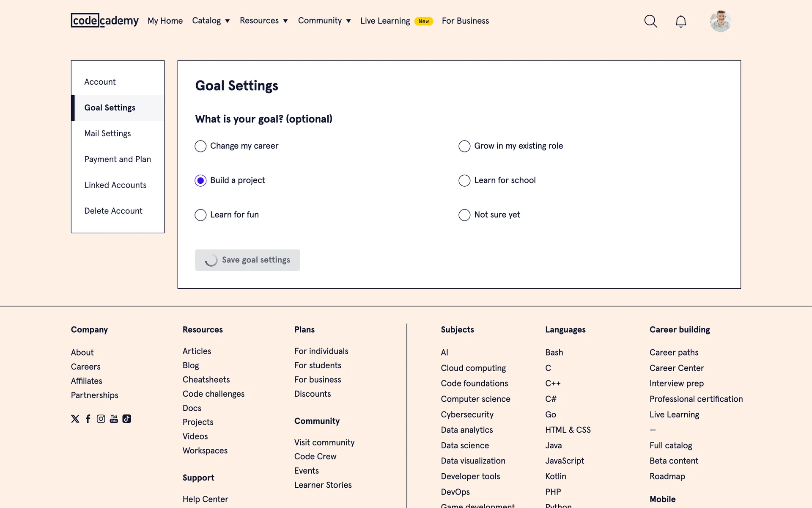Choose the "Learn for fun" goal
This screenshot has width=812, height=508.
[200, 215]
